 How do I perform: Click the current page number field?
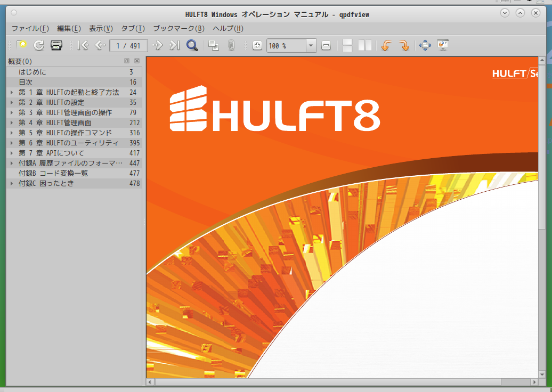point(128,45)
